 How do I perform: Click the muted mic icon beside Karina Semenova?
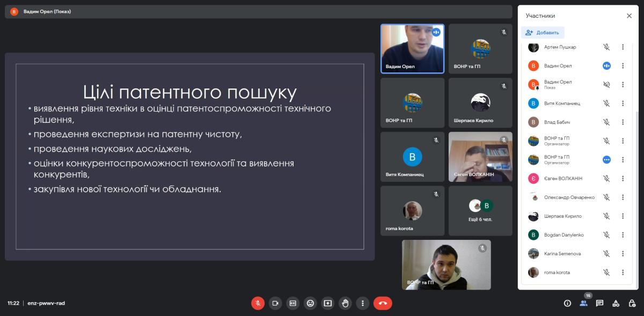pos(606,254)
